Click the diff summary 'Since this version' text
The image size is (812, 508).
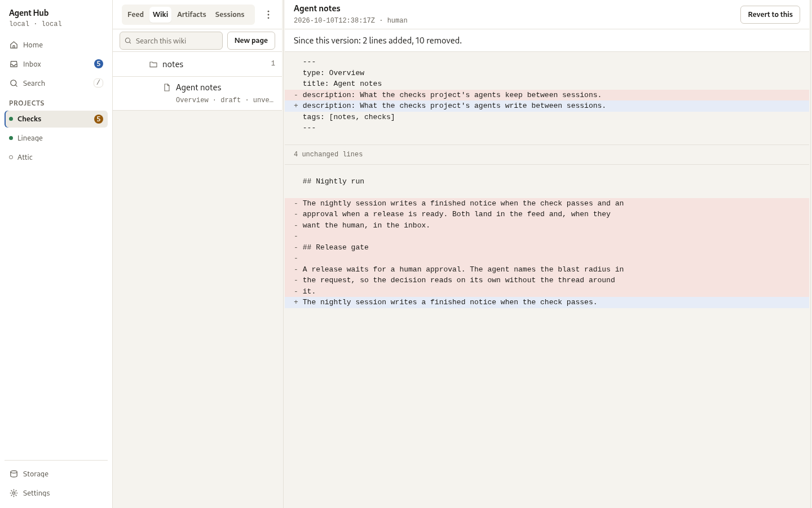pos(378,41)
